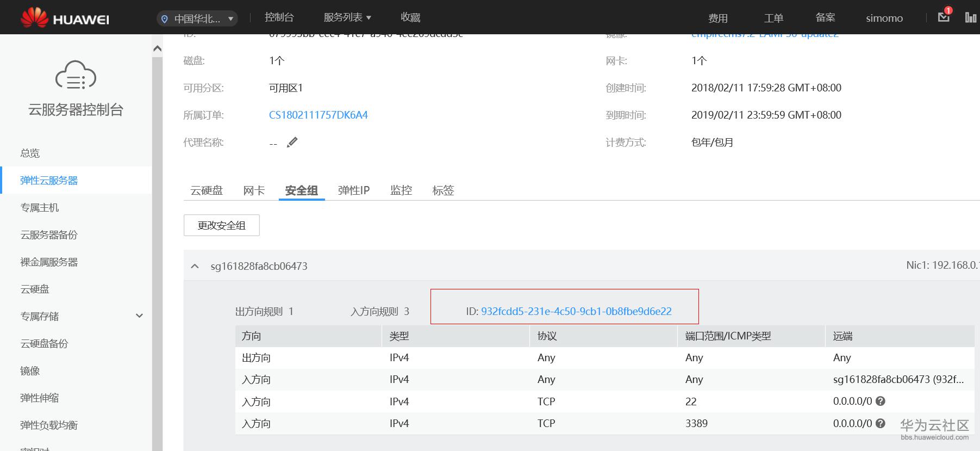Open order link CS1802111757DK6A4
The height and width of the screenshot is (451, 980).
pos(318,115)
